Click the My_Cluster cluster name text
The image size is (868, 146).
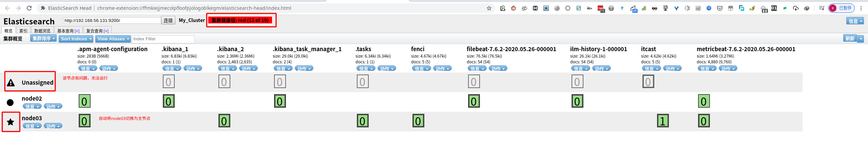click(192, 20)
